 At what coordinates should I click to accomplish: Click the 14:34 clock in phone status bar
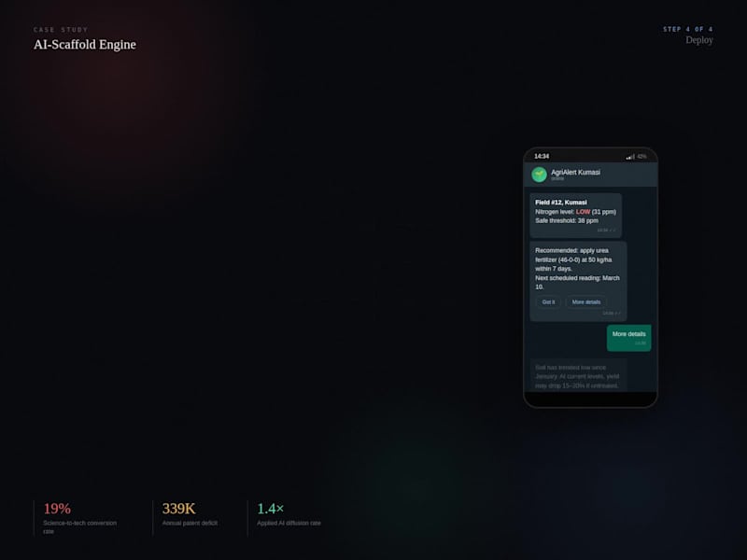click(x=542, y=156)
